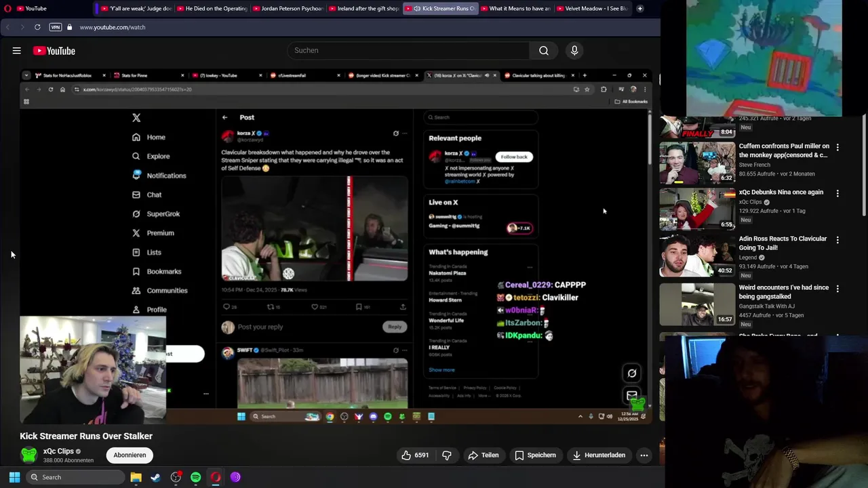Download the video with Herunterladen
Viewport: 868px width, 488px height.
pos(599,455)
